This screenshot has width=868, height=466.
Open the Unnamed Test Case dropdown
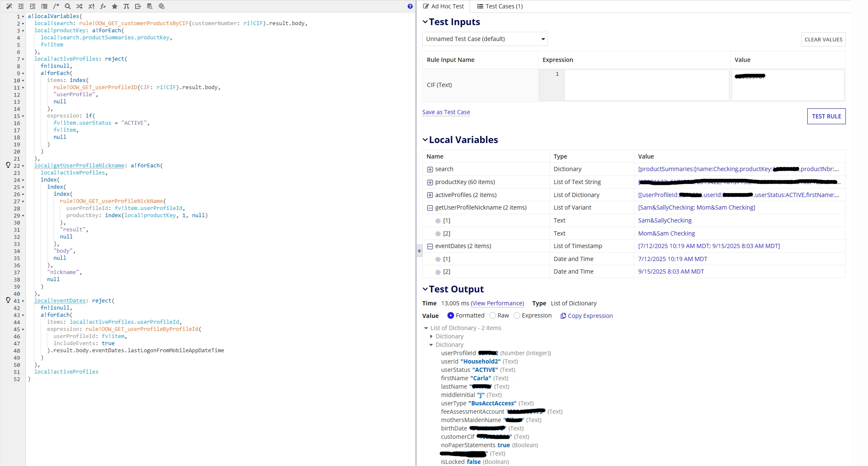pos(485,39)
